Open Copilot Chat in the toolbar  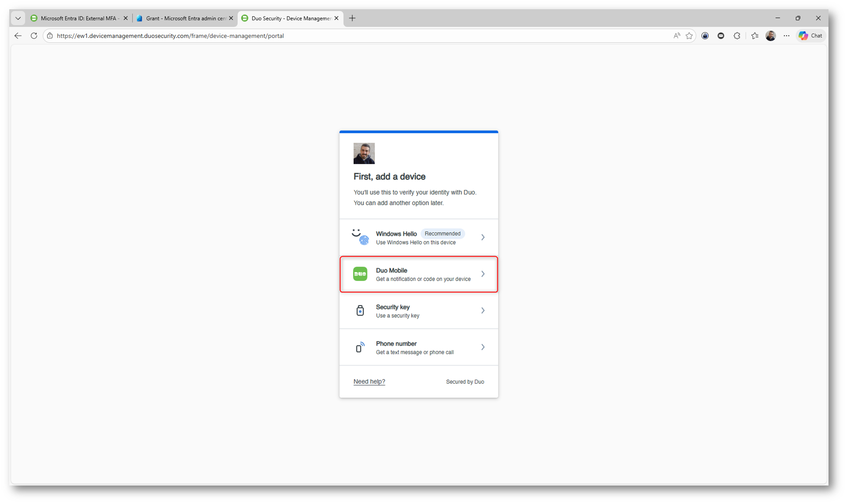click(810, 36)
